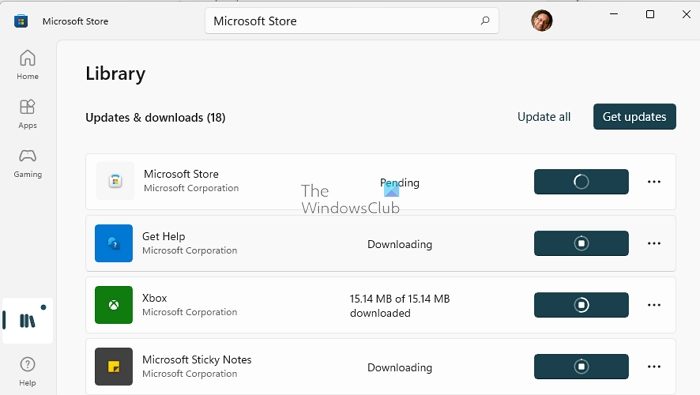Click the Pending status text
This screenshot has width=700, height=395.
tap(400, 183)
